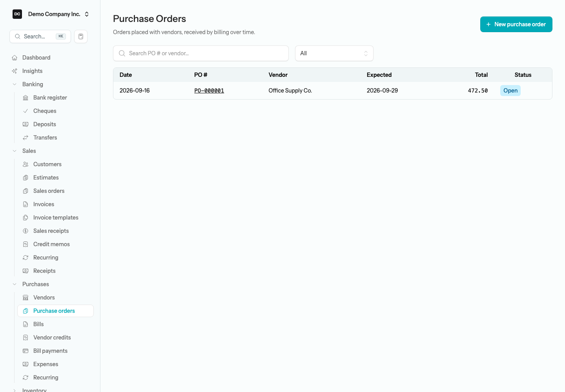Click the total amount 472.50

[478, 91]
